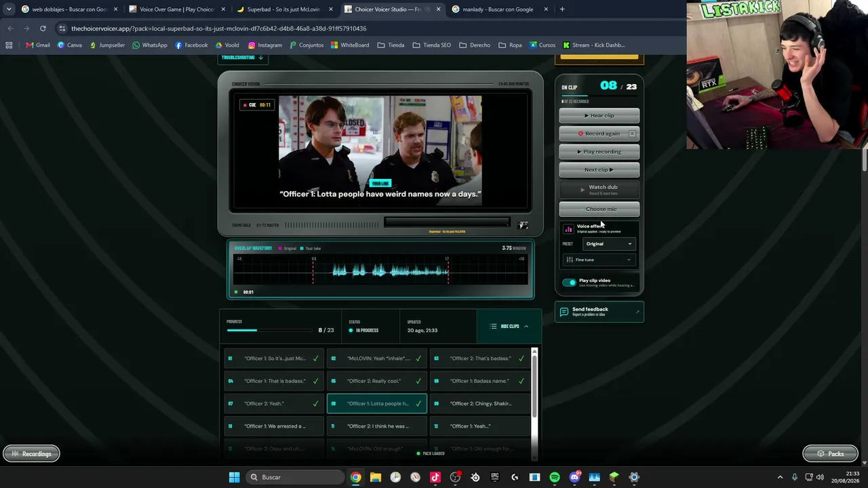Screen dimensions: 868x488
Task: Go back with the browser back arrow
Action: pyautogui.click(x=10, y=28)
